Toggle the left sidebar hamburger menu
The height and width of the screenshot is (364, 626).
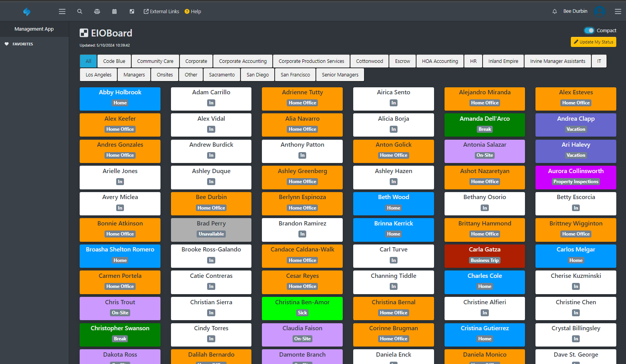click(62, 12)
